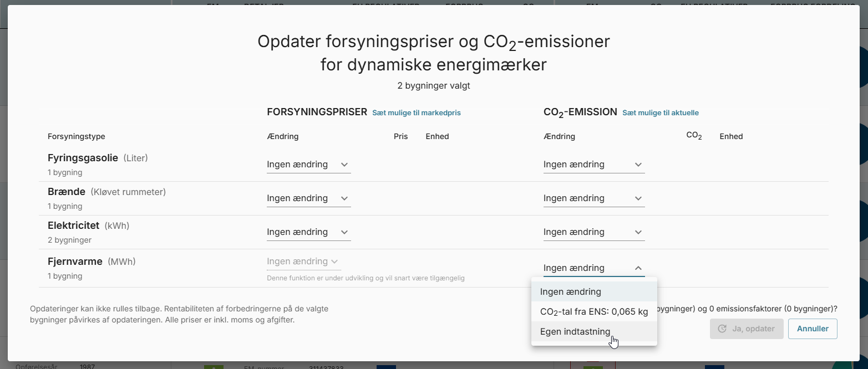
Task: Open Brænde price change dropdown
Action: 308,198
